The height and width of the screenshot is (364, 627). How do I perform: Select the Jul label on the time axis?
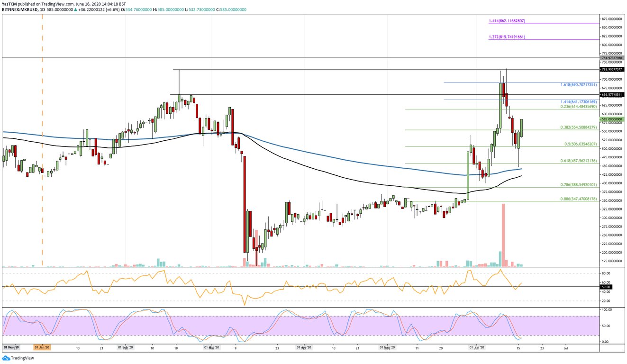565,347
